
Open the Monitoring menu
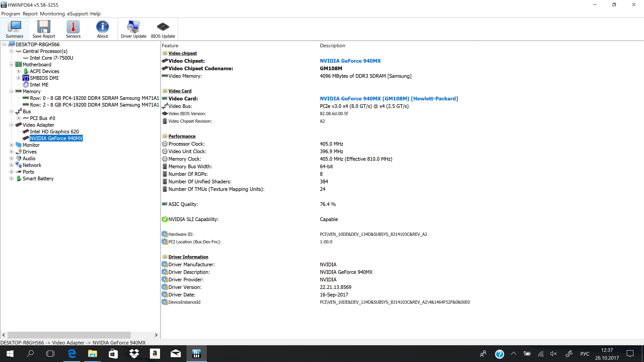coord(52,14)
